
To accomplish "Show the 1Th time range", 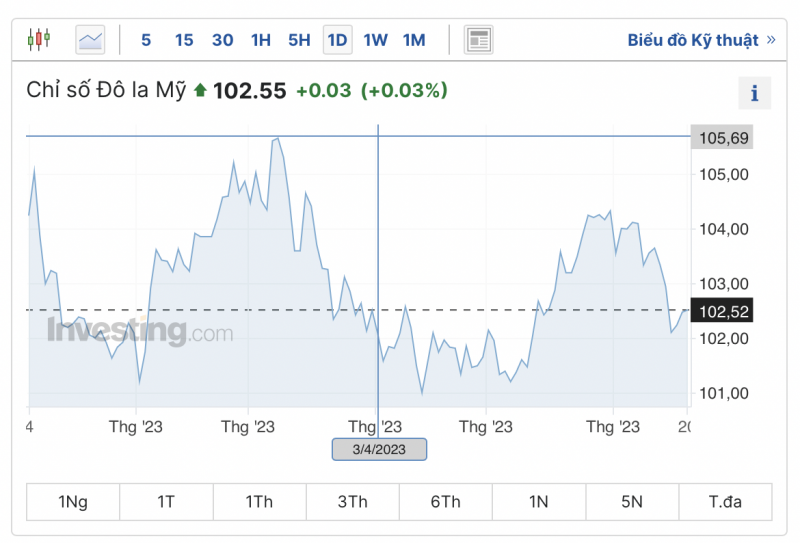I will (259, 502).
